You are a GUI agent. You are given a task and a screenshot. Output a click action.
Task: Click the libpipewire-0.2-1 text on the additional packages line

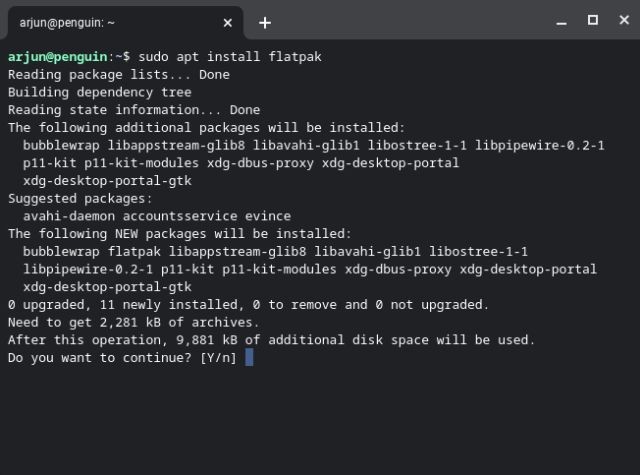pos(540,146)
